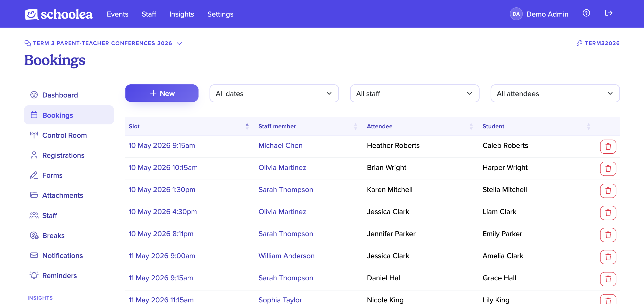Delete the 10 May 4:30pm booking

[608, 213]
